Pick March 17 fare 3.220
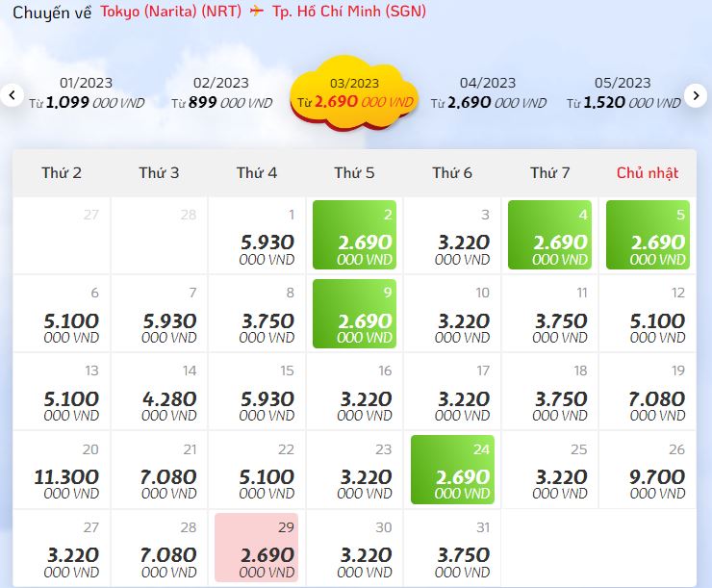Viewport: 712px width, 588px height. pos(452,392)
